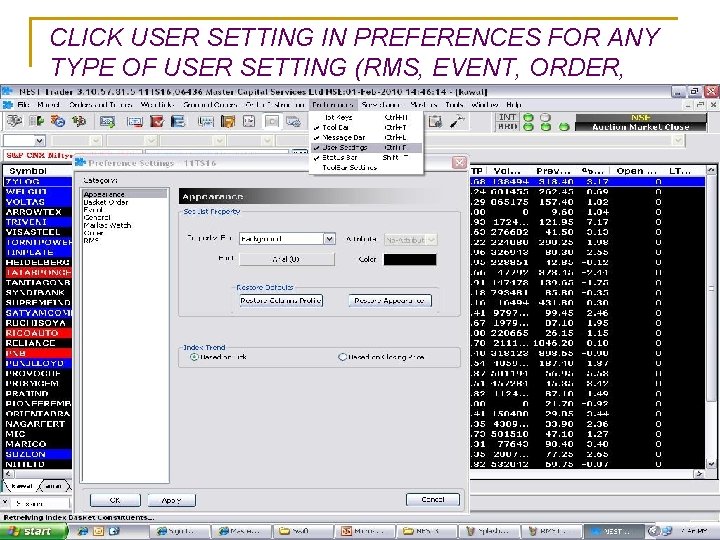Click the first green INT status indicator
Viewport: 720px width, 540px height.
click(529, 118)
